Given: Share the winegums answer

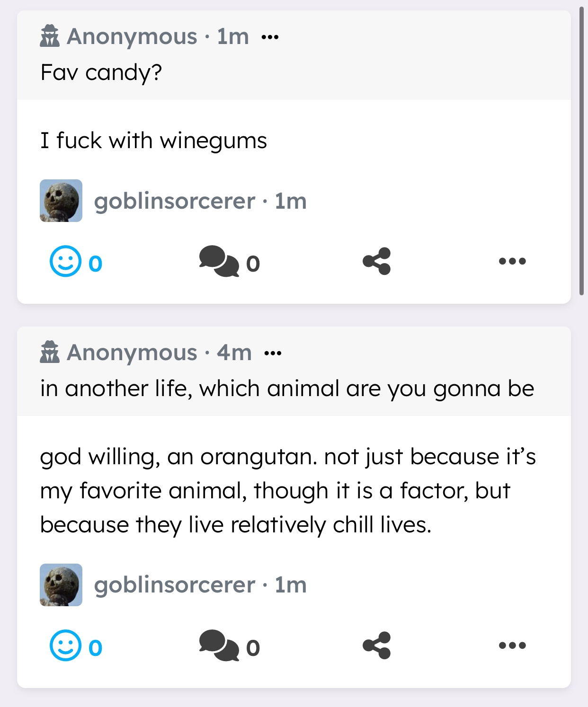Looking at the screenshot, I should coord(377,261).
